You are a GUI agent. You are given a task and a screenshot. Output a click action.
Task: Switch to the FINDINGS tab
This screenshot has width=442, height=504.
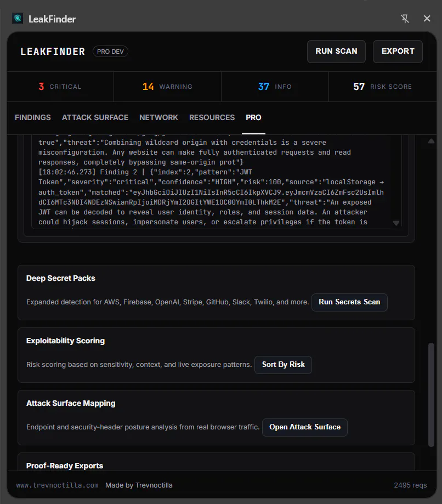[33, 118]
